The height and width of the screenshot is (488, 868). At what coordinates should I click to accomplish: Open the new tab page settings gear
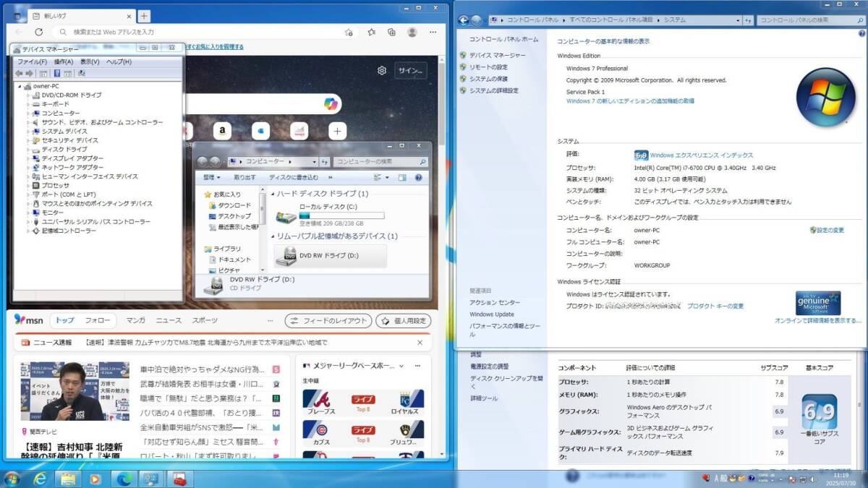point(381,70)
